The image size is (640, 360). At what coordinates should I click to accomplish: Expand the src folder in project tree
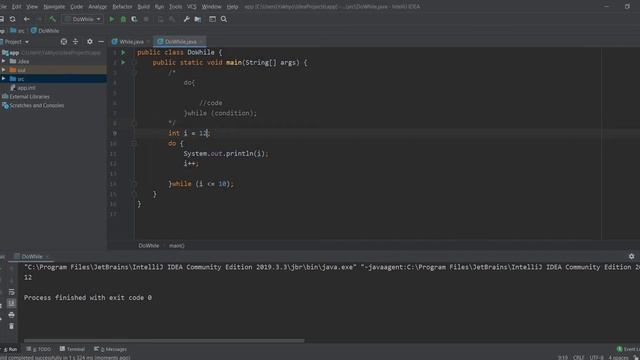point(4,78)
